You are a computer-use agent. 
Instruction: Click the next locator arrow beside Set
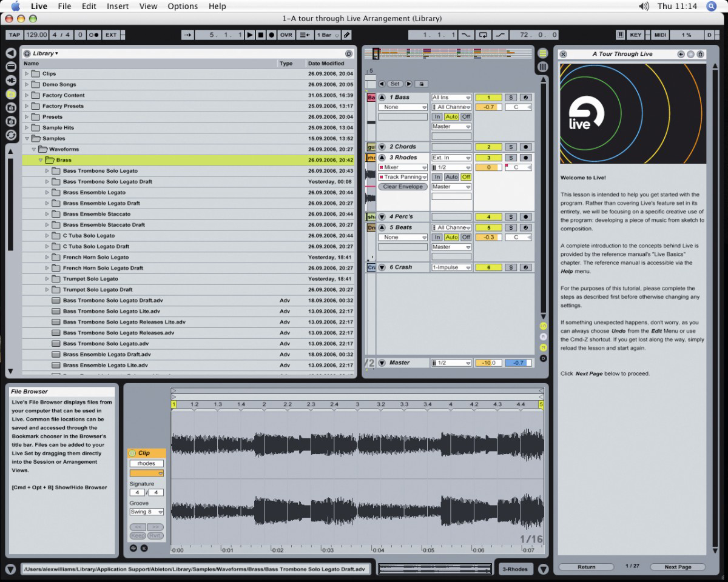pyautogui.click(x=408, y=84)
